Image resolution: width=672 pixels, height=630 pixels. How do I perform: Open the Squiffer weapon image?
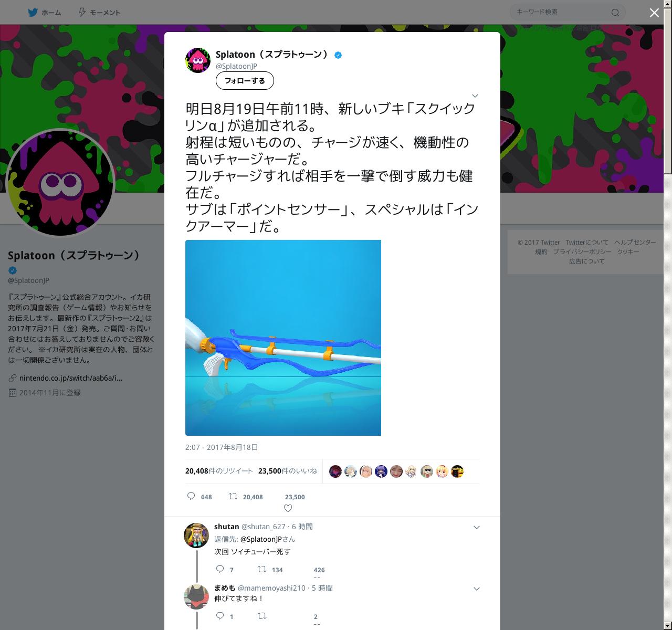point(283,338)
